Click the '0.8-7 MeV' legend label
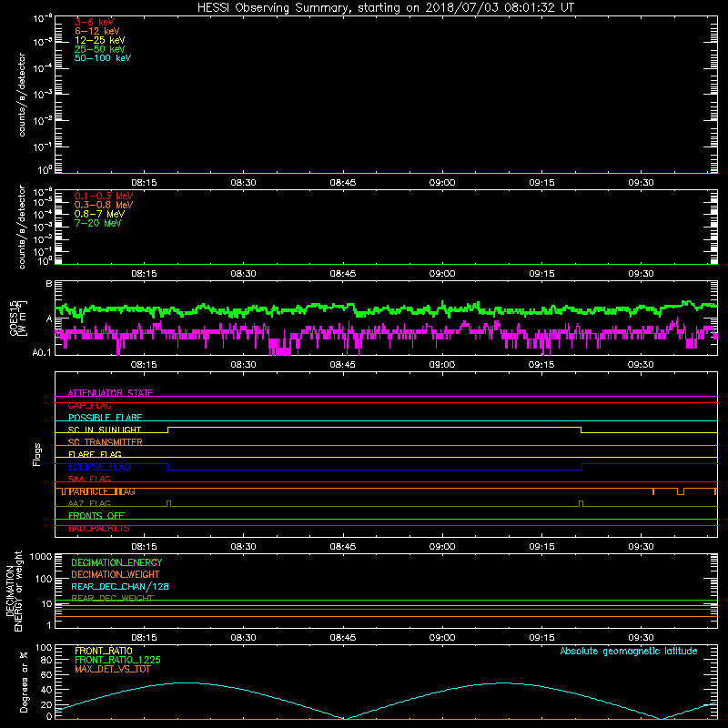728x728 pixels. 99,214
